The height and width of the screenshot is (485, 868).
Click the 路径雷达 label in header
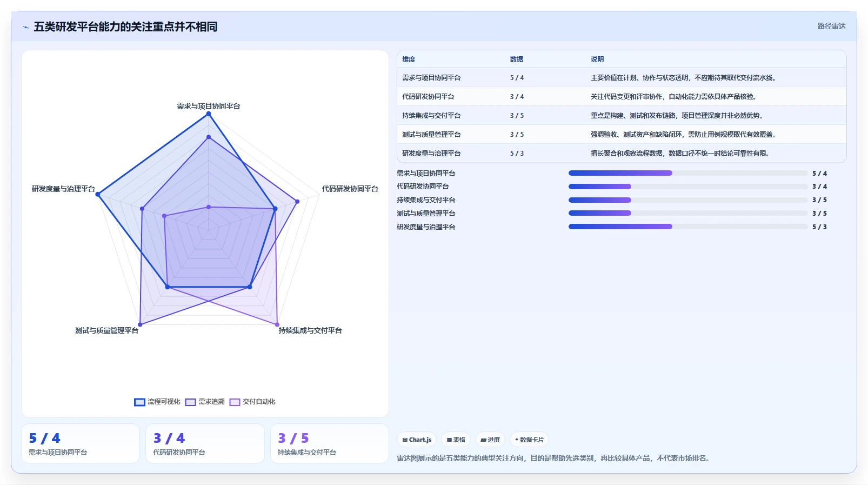coord(831,26)
